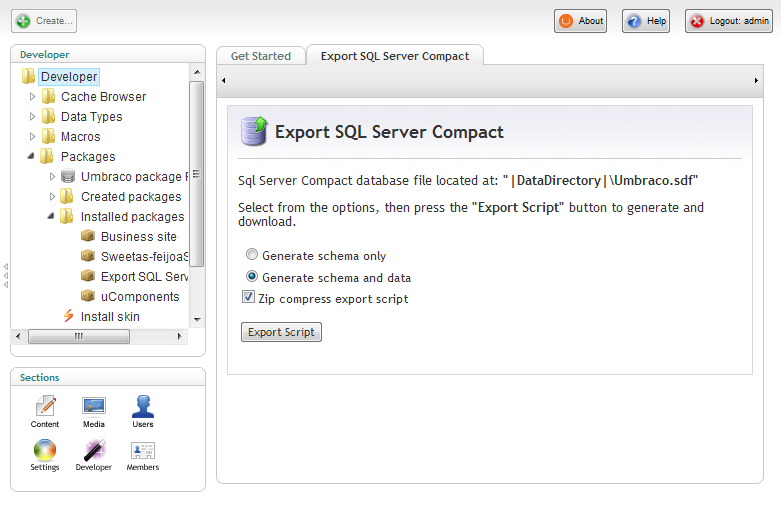The height and width of the screenshot is (507, 781).
Task: Expand the Created packages node
Action: 52,196
